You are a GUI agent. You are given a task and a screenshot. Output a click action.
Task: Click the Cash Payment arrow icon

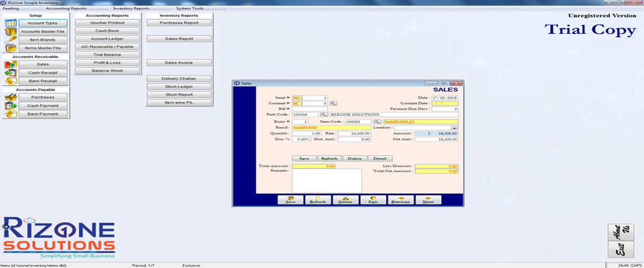[10, 106]
